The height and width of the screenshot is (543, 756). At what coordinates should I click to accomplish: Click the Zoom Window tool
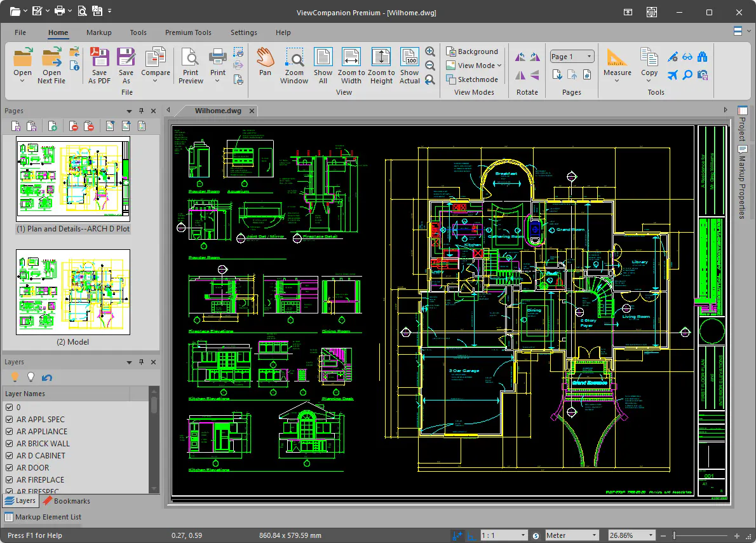click(x=294, y=65)
